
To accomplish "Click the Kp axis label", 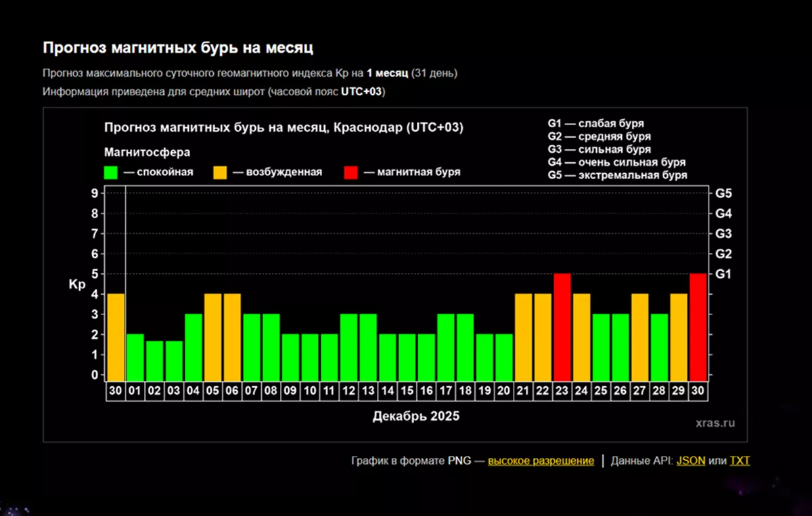I will click(76, 284).
